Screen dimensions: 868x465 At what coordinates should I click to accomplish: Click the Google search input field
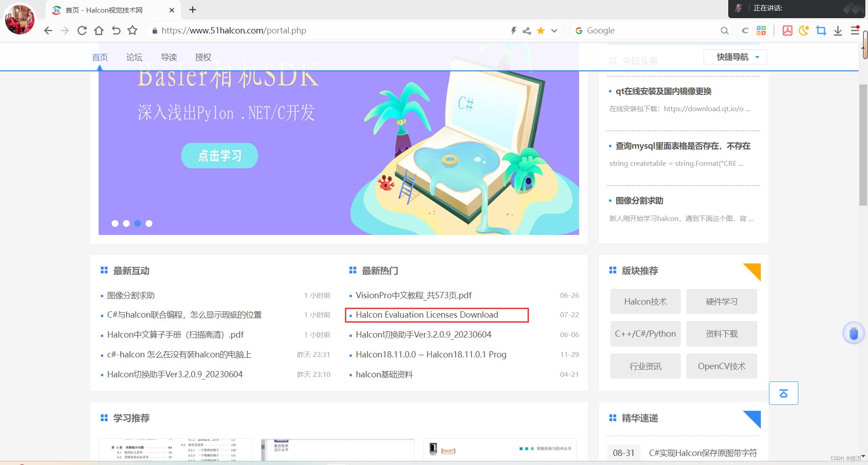click(x=651, y=31)
